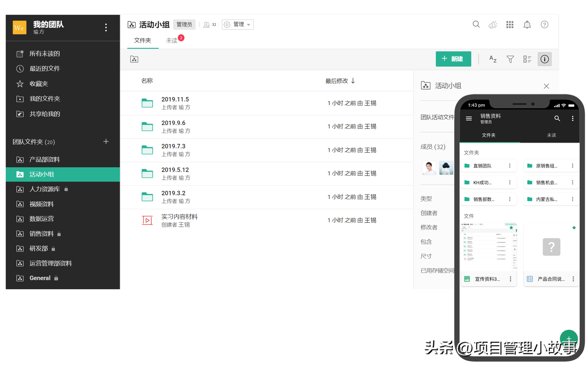588x366 pixels.
Task: Close the 活动小组 info panel
Action: pyautogui.click(x=546, y=86)
